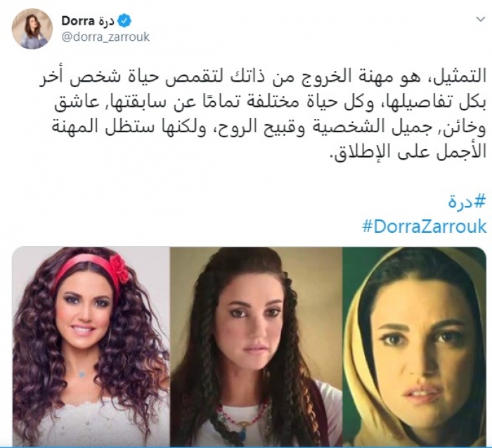492x448 pixels.
Task: Click the red rose on the headband
Action: 119,269
